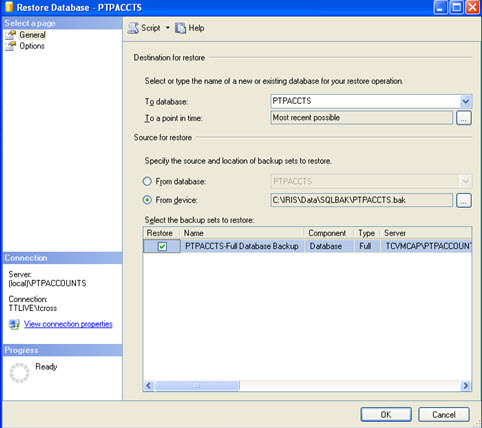Viewport: 482px width, 428px height.
Task: Click the Component column header
Action: pyautogui.click(x=328, y=233)
